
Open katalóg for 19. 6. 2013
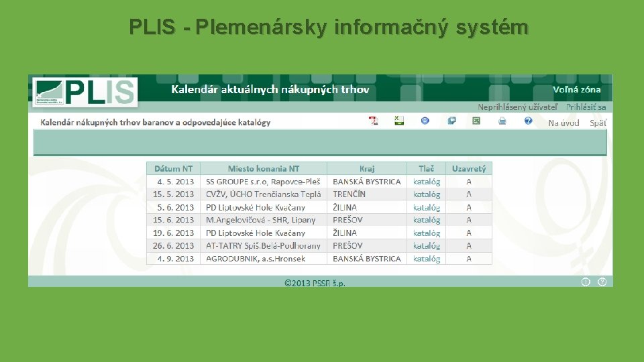(427, 233)
